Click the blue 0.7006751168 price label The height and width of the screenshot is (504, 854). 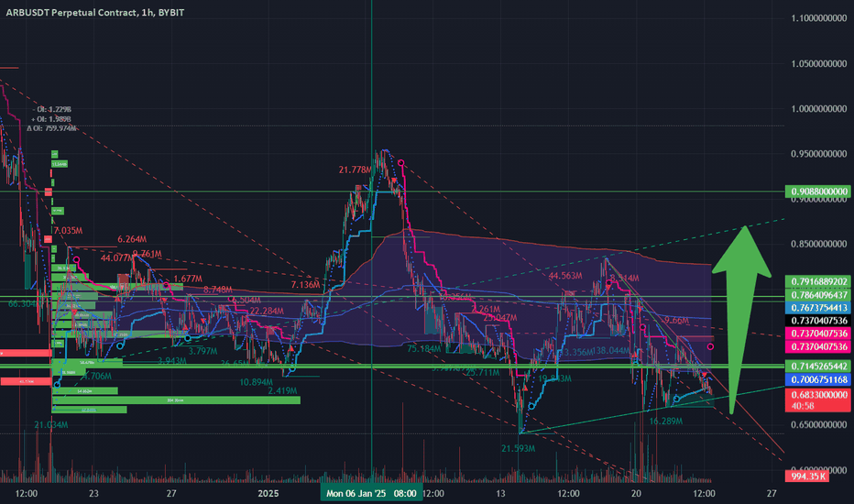click(818, 379)
